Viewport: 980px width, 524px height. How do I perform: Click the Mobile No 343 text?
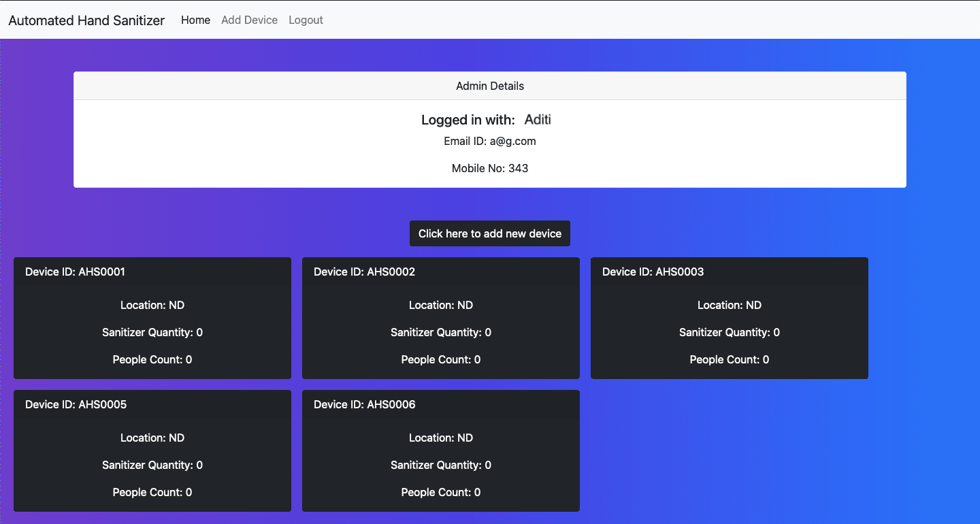[x=490, y=168]
